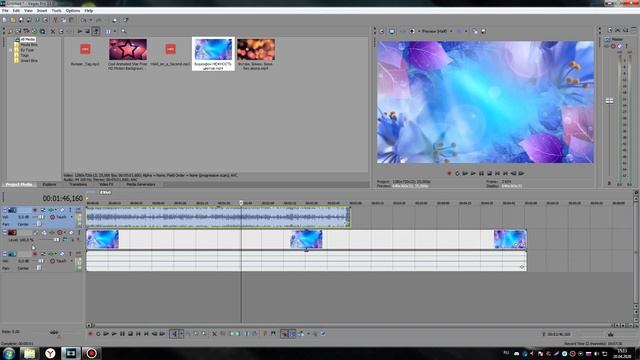Create a new project from main toolbar
The height and width of the screenshot is (360, 640).
coord(4,20)
